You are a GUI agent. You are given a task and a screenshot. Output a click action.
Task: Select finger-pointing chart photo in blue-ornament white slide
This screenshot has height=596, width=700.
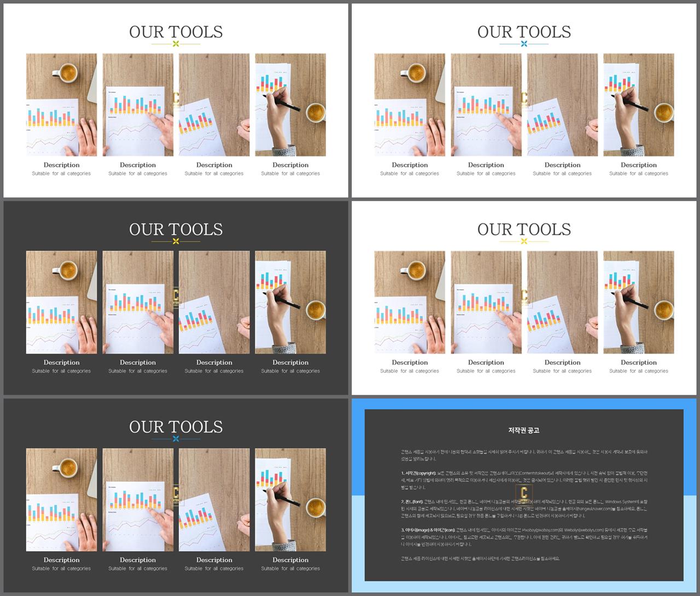coord(486,105)
